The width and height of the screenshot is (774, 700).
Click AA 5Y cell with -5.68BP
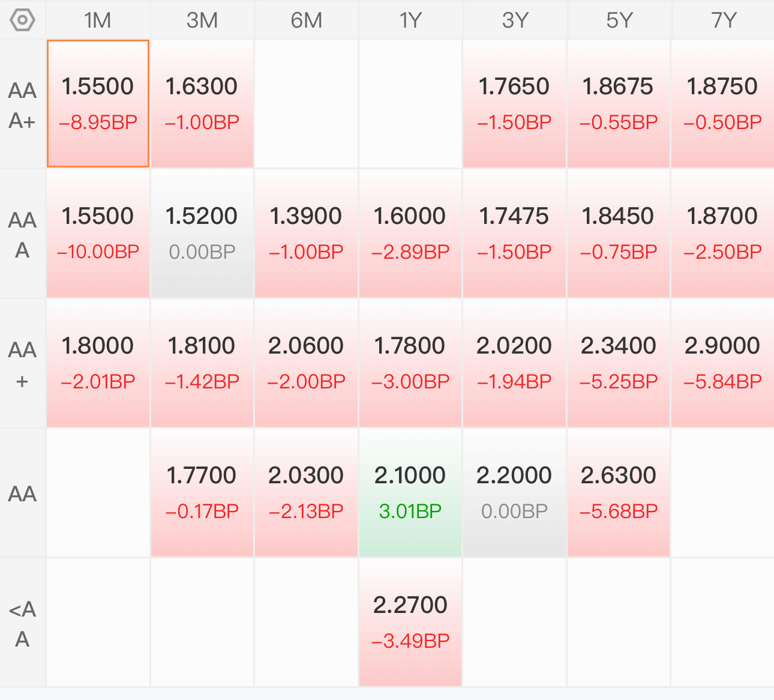tap(619, 493)
